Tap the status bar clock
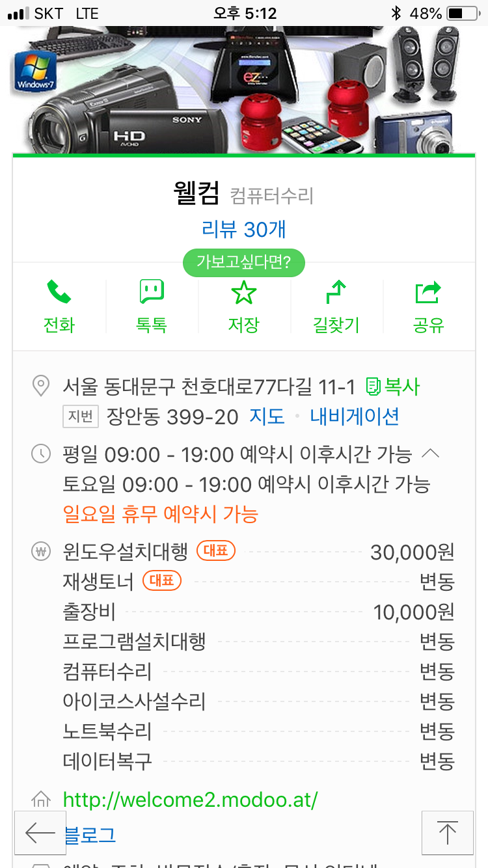Image resolution: width=488 pixels, height=868 pixels. pyautogui.click(x=245, y=13)
